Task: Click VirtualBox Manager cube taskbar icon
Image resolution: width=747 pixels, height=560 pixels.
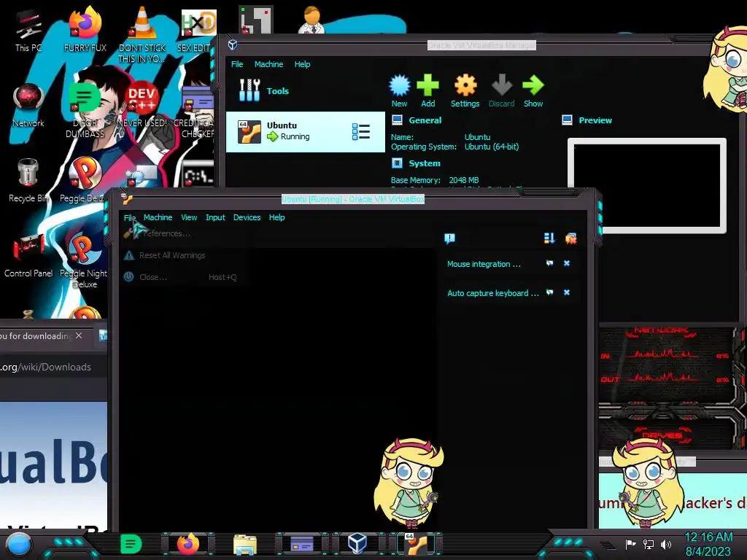Action: tap(357, 544)
